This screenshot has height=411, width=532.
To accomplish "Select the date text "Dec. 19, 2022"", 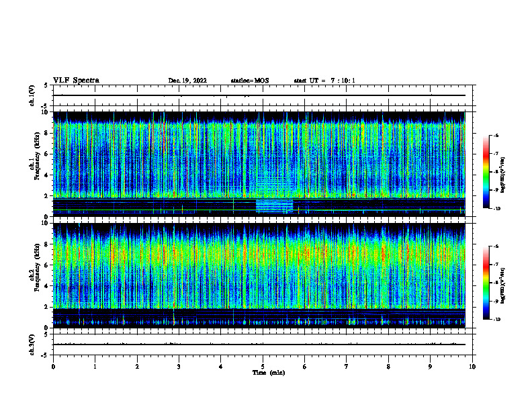I will click(x=187, y=81).
